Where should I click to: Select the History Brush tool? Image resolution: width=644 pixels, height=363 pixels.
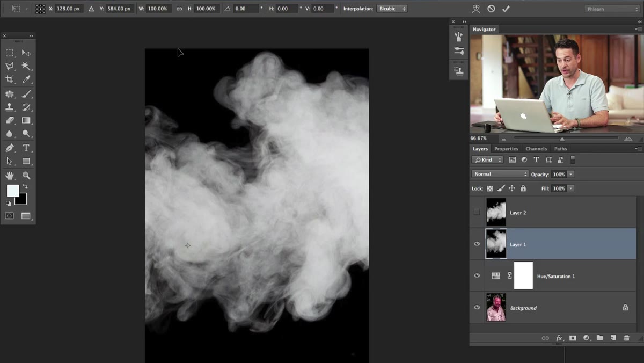click(26, 107)
